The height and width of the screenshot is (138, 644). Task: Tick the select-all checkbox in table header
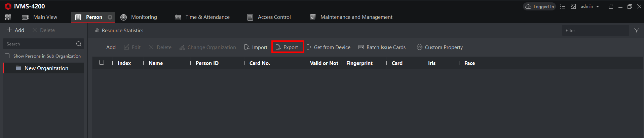[x=102, y=62]
